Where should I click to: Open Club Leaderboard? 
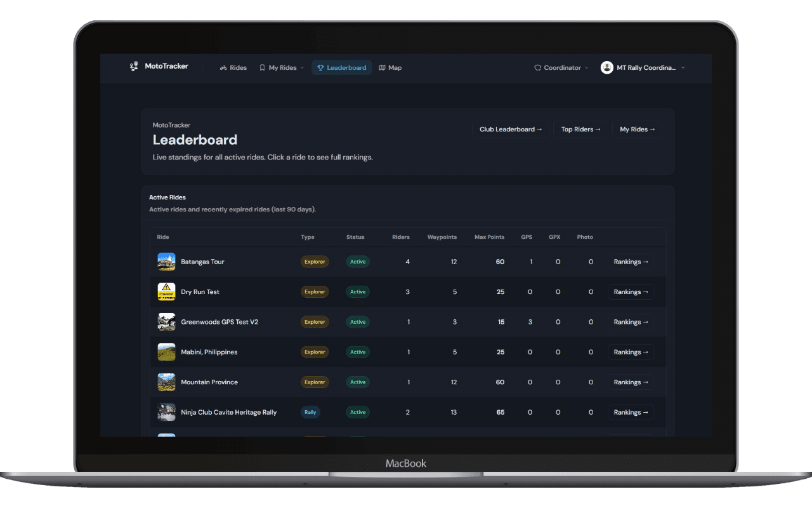point(511,129)
